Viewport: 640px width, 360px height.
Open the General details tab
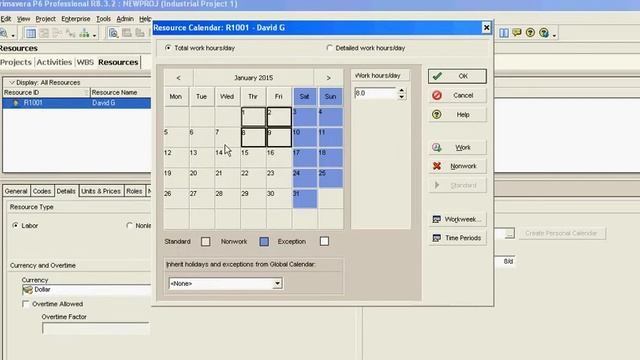click(x=16, y=191)
